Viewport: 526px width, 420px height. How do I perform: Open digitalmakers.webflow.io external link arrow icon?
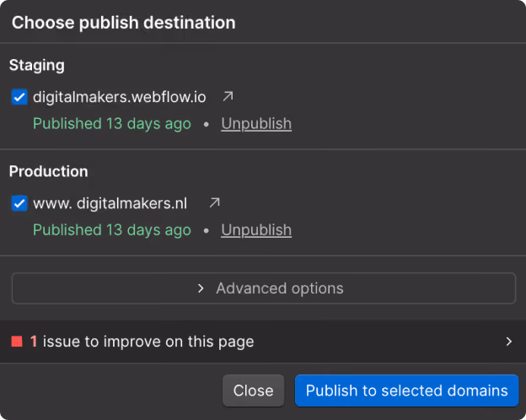point(228,96)
